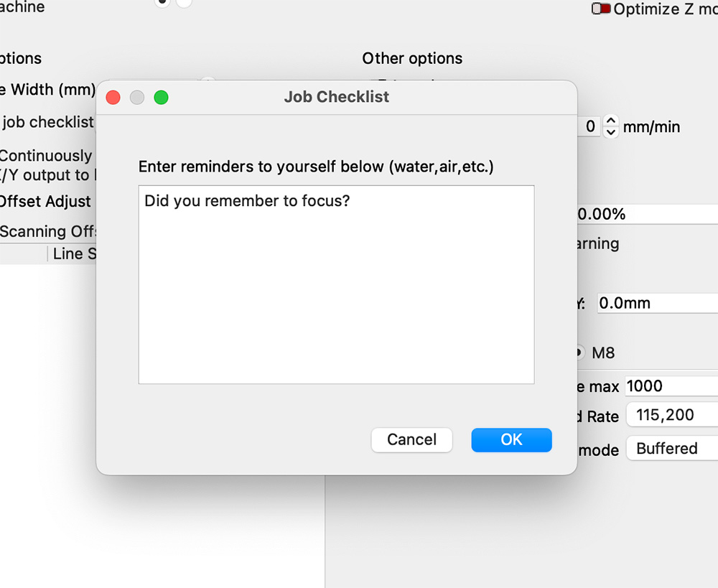Select the M8 radio button
718x588 pixels.
click(x=579, y=353)
